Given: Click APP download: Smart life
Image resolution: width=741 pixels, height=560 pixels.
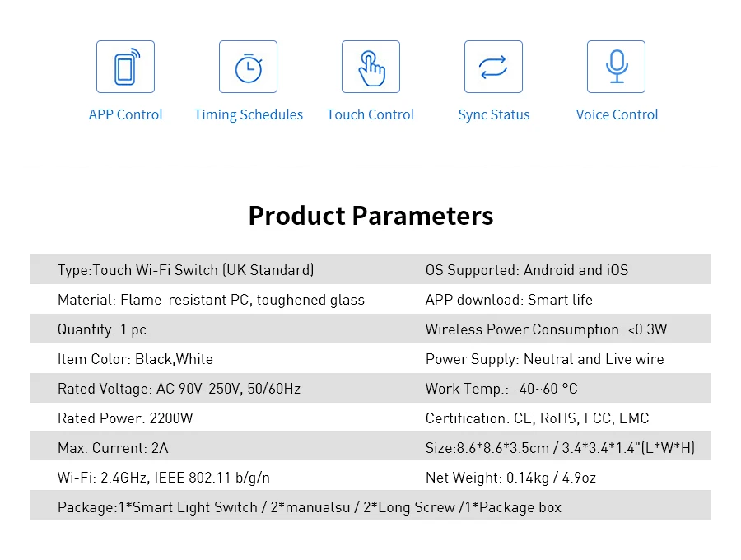Looking at the screenshot, I should pos(509,300).
